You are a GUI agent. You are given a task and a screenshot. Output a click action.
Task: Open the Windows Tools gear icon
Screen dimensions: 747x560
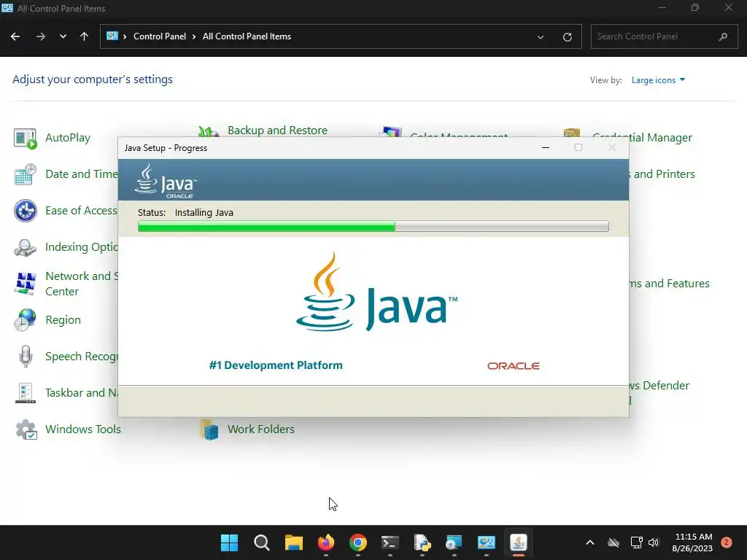point(26,429)
